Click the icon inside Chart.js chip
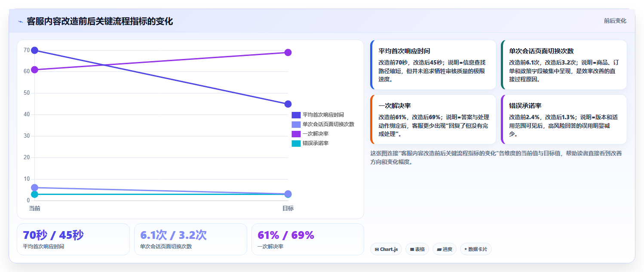644x272 pixels. 377,249
